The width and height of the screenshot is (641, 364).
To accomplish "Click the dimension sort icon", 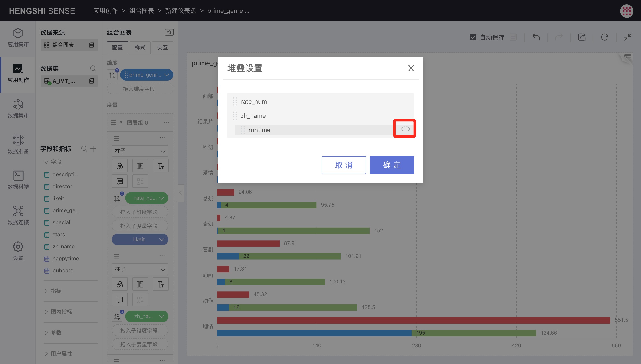I will tap(112, 75).
